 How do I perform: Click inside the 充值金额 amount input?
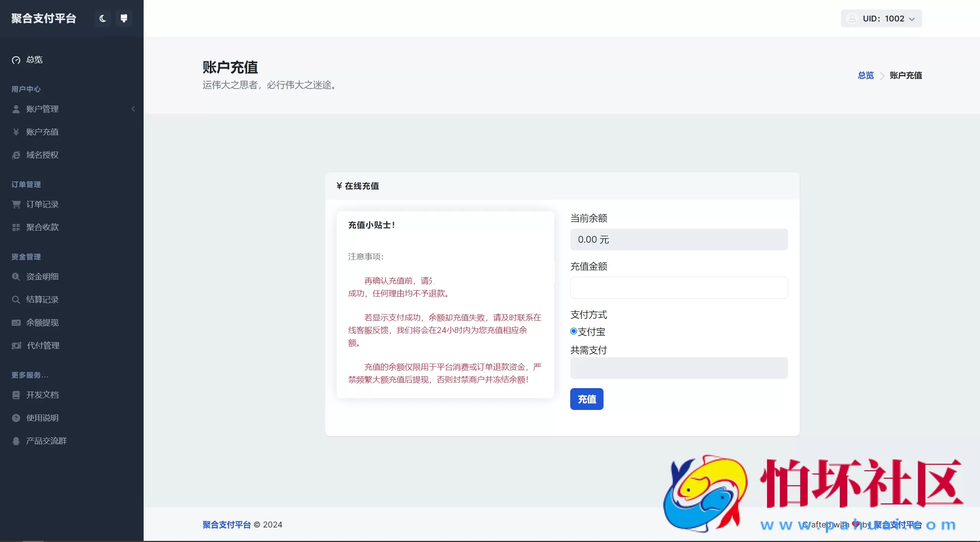(x=678, y=287)
